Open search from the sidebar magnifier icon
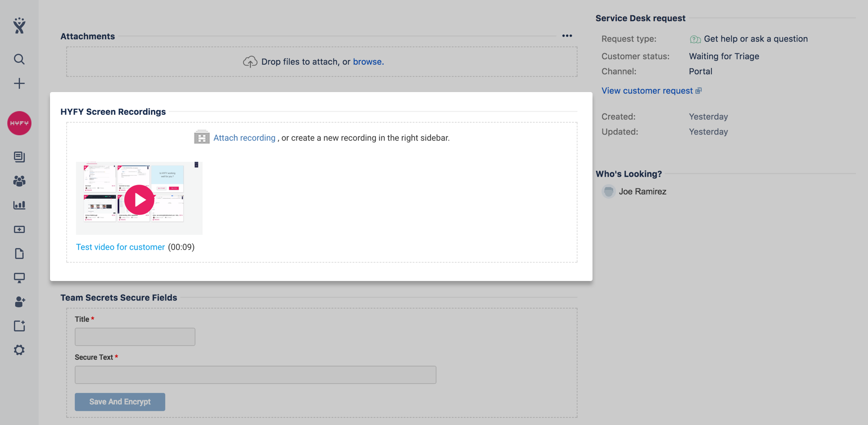This screenshot has width=868, height=425. [19, 59]
